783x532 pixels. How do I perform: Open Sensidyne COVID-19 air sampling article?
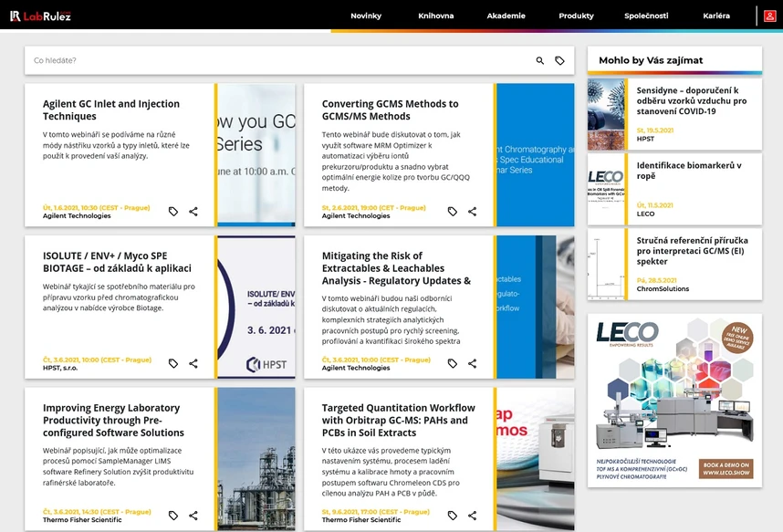692,100
